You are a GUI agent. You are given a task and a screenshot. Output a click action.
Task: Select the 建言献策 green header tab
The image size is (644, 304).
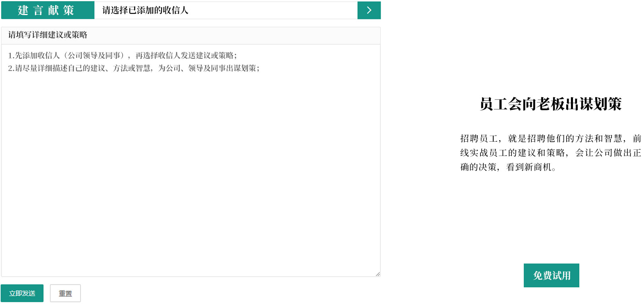47,10
